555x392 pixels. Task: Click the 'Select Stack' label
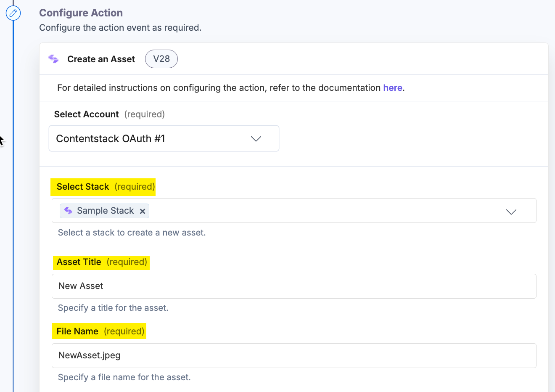click(x=83, y=187)
